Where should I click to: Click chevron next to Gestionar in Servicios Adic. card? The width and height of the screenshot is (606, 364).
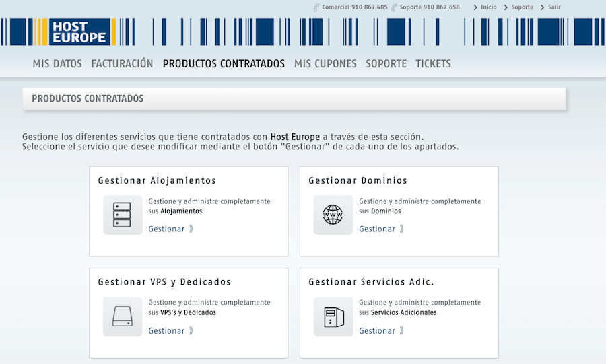pyautogui.click(x=401, y=331)
